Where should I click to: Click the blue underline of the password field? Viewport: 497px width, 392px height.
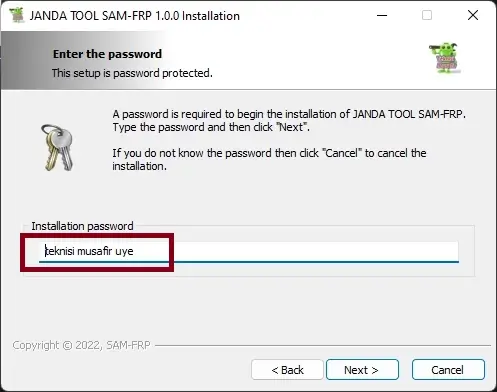point(249,262)
